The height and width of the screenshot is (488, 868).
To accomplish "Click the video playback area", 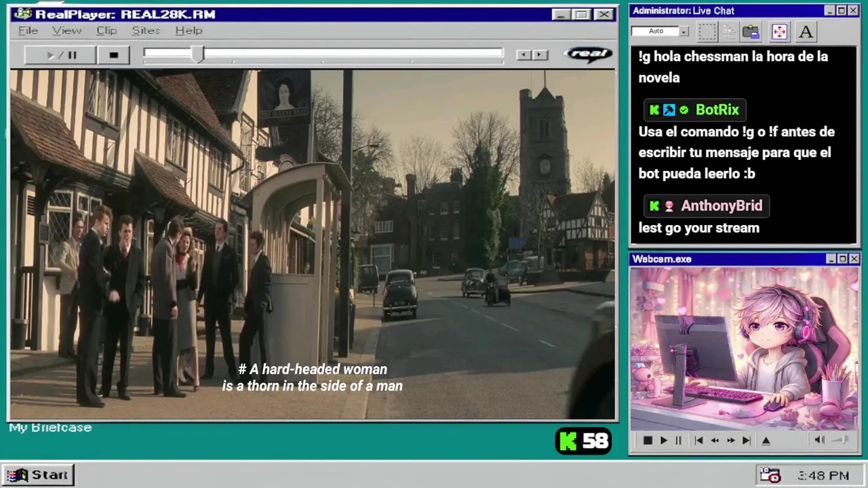I will click(313, 244).
